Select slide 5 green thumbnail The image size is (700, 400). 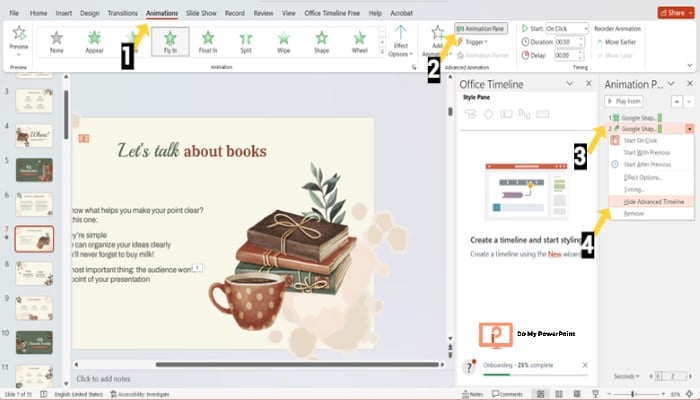pyautogui.click(x=34, y=170)
